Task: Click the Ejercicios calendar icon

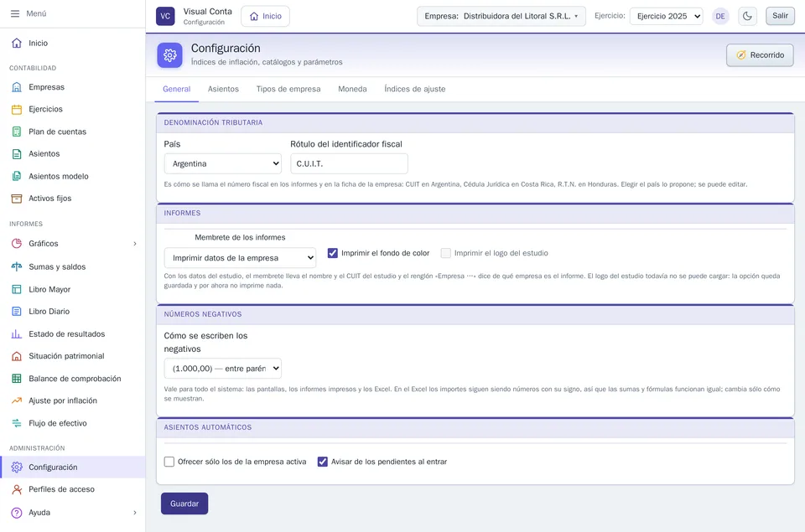Action: pos(17,109)
